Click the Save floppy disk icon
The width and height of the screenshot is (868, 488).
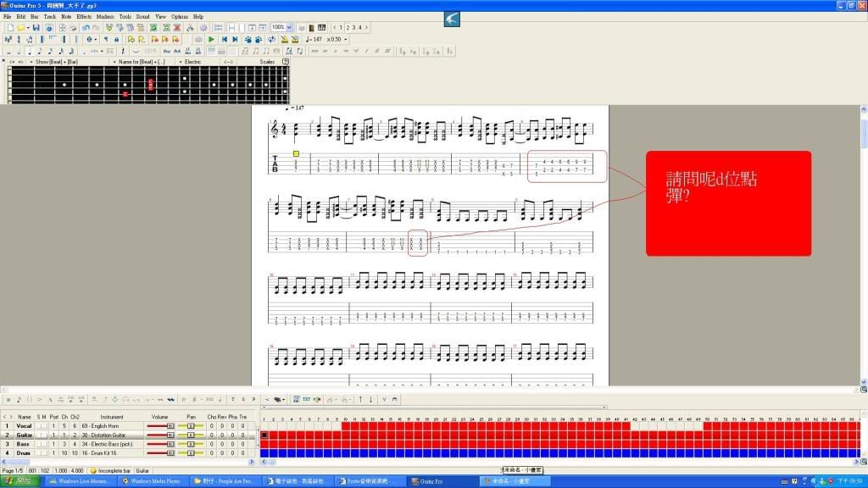[x=37, y=28]
